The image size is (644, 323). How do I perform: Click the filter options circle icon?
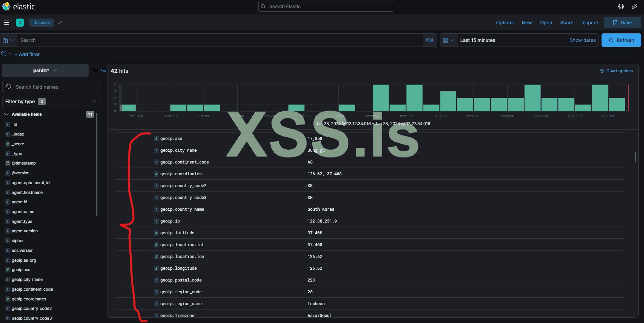[4, 54]
